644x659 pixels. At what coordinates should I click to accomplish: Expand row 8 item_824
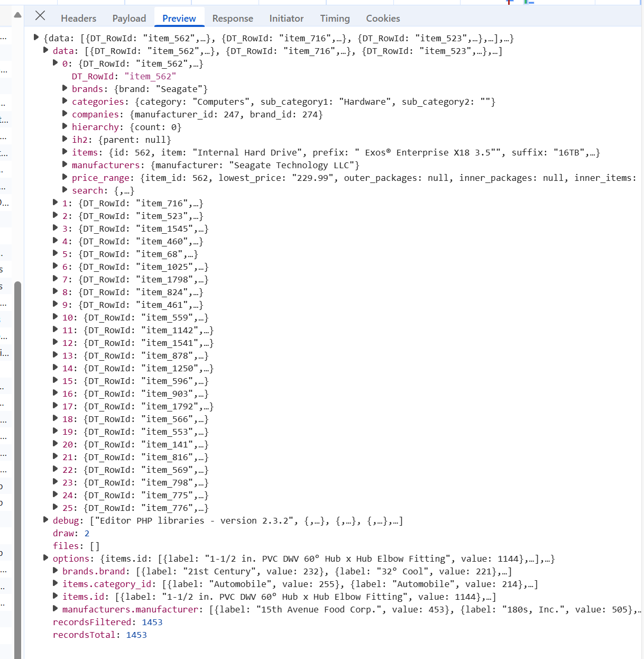(x=55, y=291)
